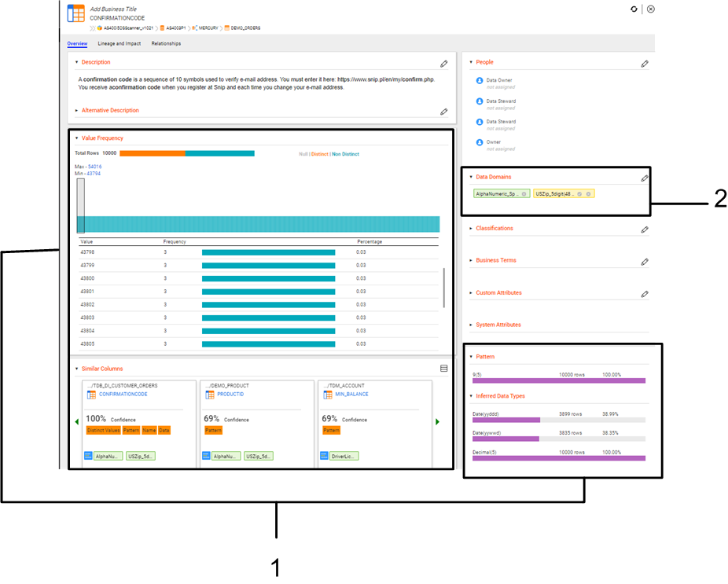This screenshot has height=584, width=728.
Task: Click the DriverLic domain tag
Action: tap(344, 457)
